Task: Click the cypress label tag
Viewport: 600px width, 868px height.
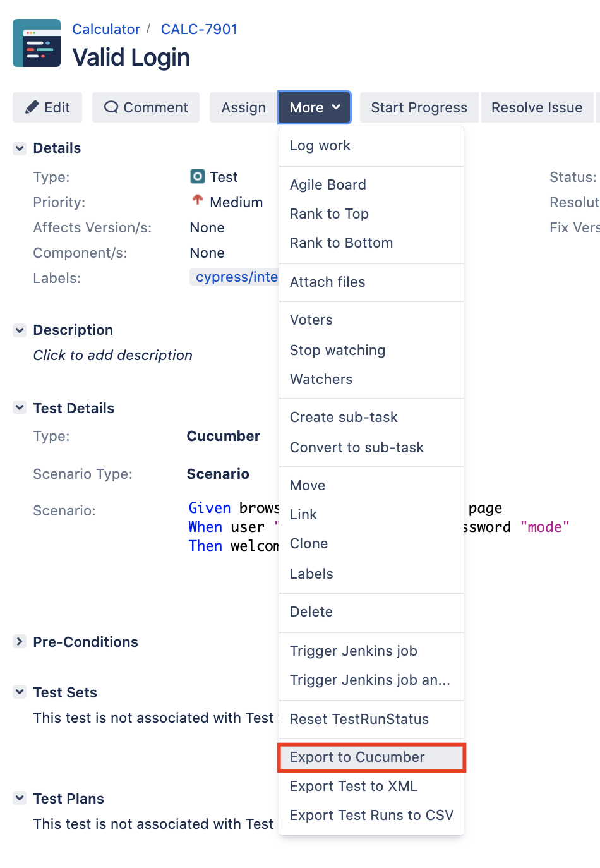Action: (234, 277)
